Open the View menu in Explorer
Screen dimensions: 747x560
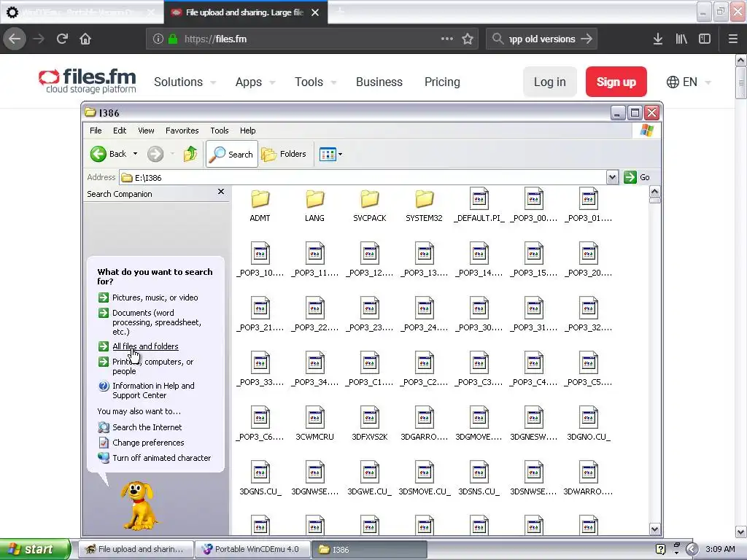pos(146,131)
